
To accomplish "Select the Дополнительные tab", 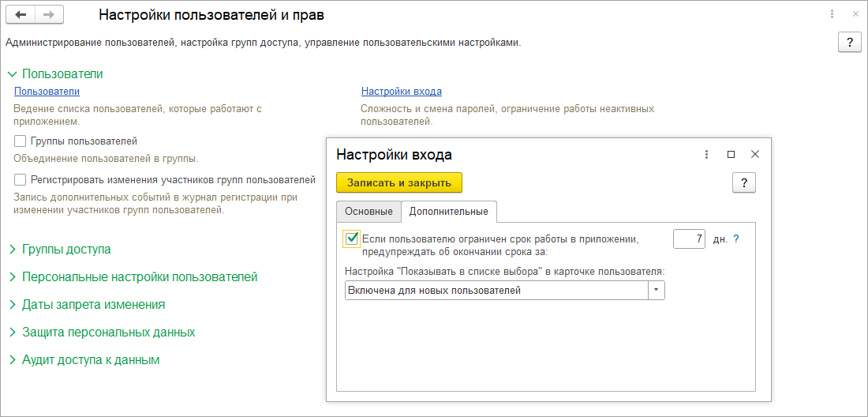I will (x=448, y=212).
